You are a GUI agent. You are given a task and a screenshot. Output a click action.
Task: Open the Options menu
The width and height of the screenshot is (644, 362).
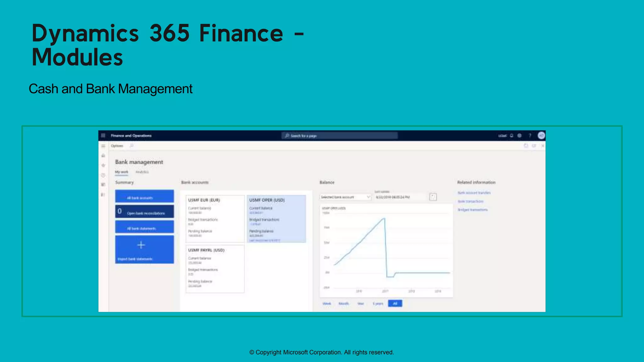click(117, 146)
